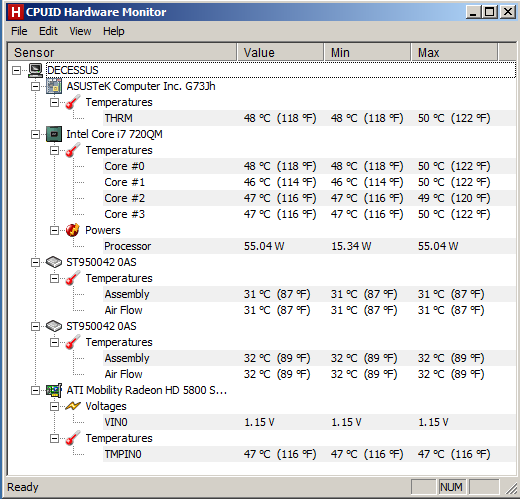Click the thermometer icon for the first ST950042 0AS Temperatures row
The height and width of the screenshot is (499, 520).
tap(73, 278)
